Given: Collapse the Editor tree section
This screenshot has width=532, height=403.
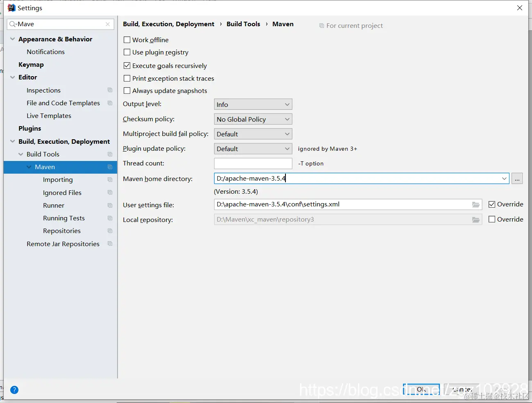Looking at the screenshot, I should pyautogui.click(x=13, y=77).
